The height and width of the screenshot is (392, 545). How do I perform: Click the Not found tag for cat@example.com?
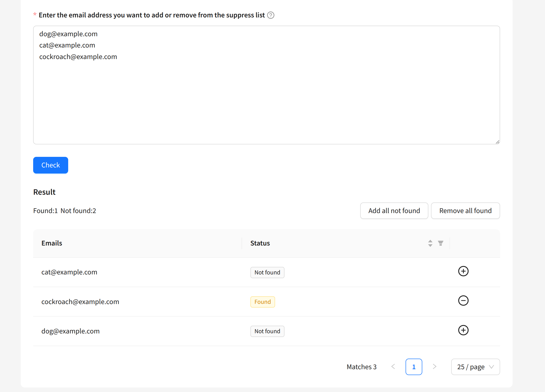pyautogui.click(x=267, y=273)
